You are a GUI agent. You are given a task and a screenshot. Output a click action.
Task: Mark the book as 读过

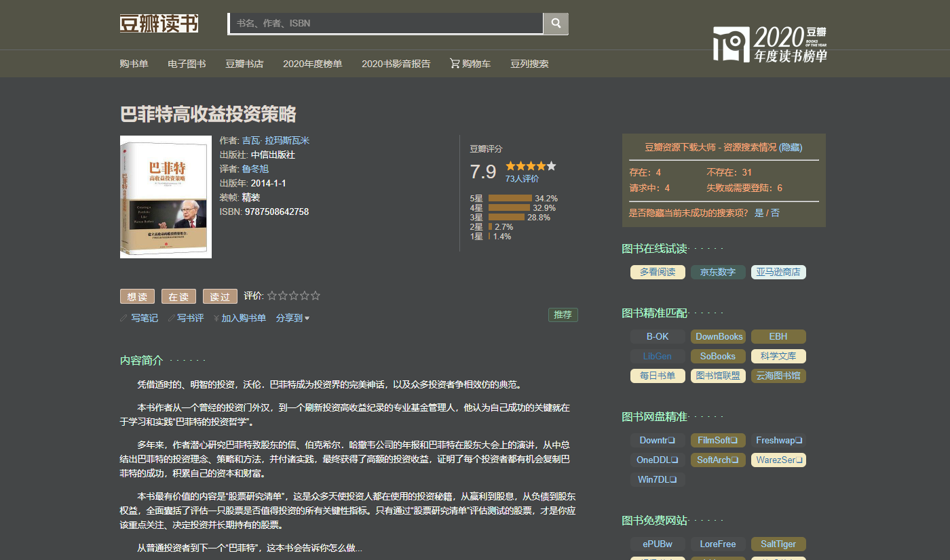pos(220,296)
